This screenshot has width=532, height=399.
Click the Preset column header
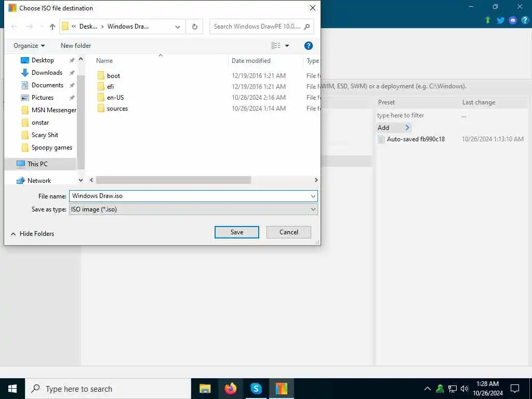387,102
